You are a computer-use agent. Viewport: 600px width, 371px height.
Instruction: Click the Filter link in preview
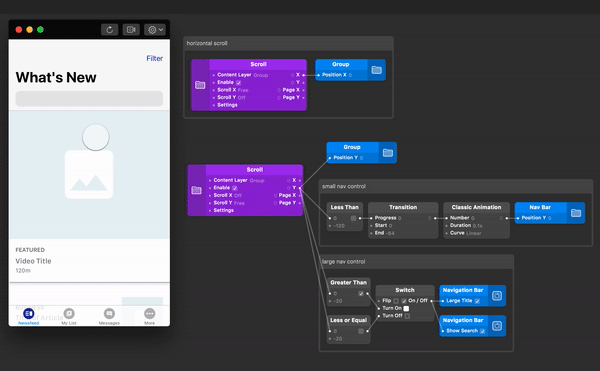pyautogui.click(x=155, y=58)
